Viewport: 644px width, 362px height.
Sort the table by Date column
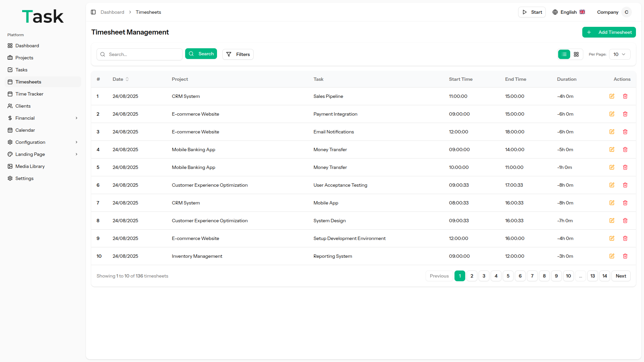point(121,79)
